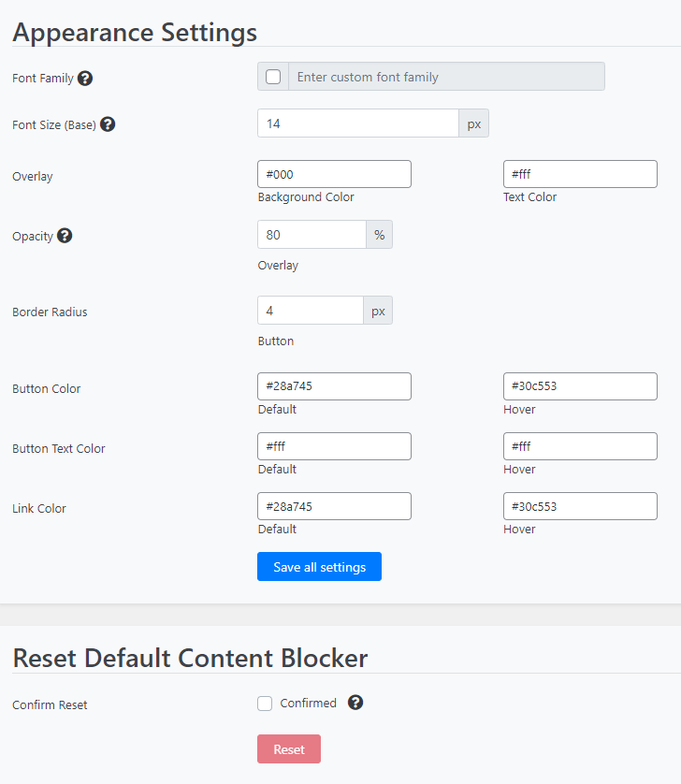This screenshot has height=784, width=681.
Task: Click the Font Family label
Action: (x=43, y=79)
